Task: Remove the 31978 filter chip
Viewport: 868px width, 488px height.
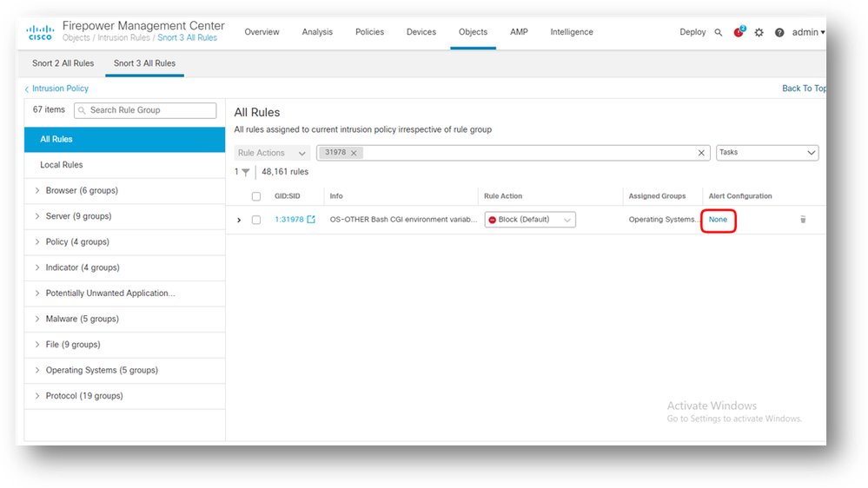Action: tap(354, 153)
